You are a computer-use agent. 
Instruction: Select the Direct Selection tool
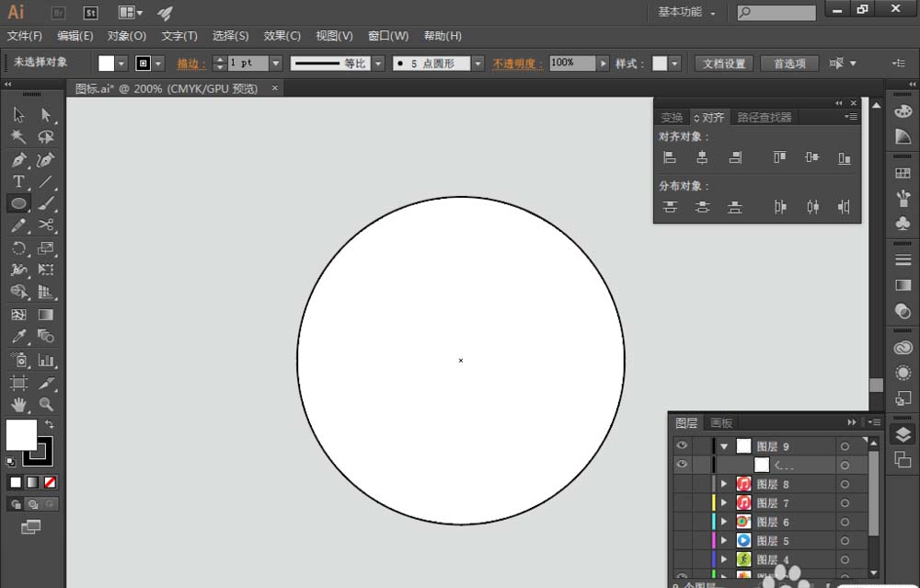[x=46, y=114]
